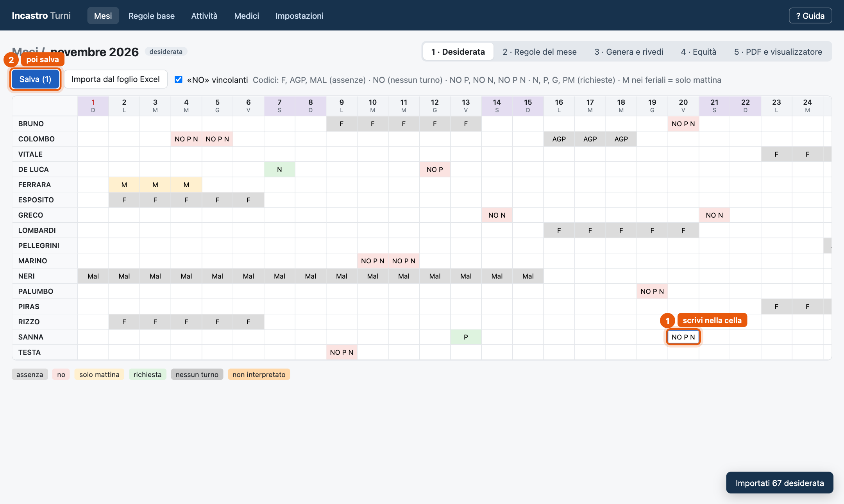Switch to 3 · Genera e rivedi tab
The height and width of the screenshot is (504, 844).
coord(629,52)
